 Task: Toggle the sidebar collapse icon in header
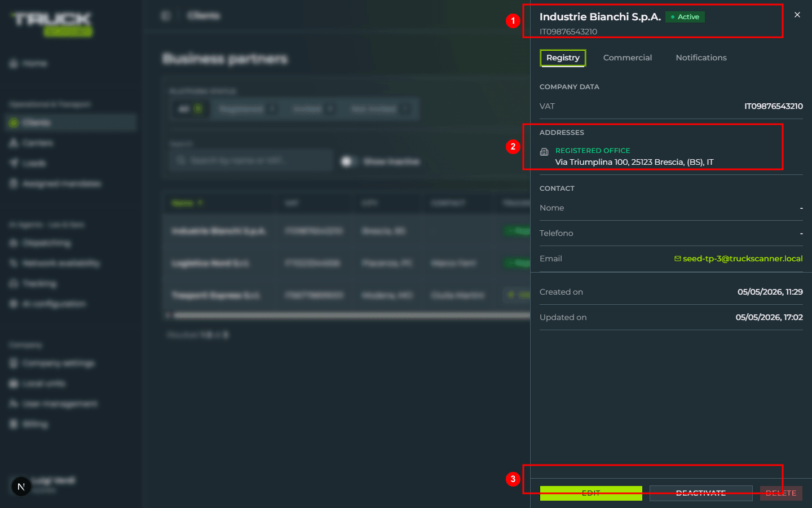pos(166,16)
